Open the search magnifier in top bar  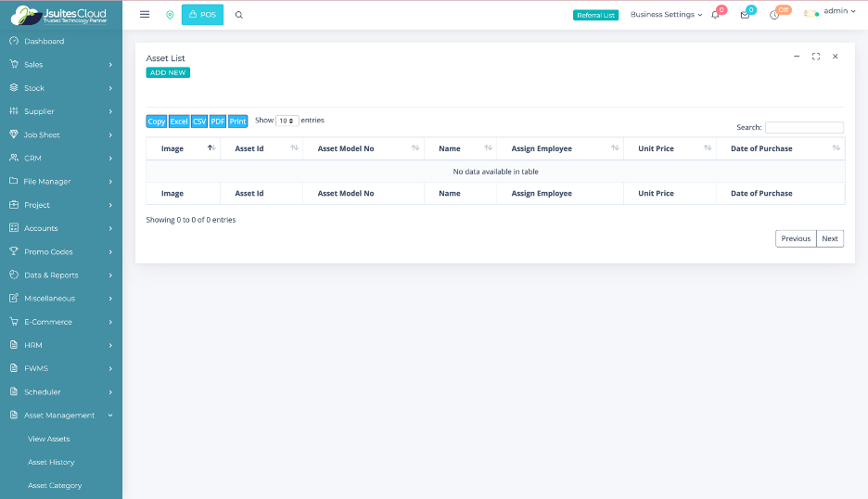(x=239, y=15)
